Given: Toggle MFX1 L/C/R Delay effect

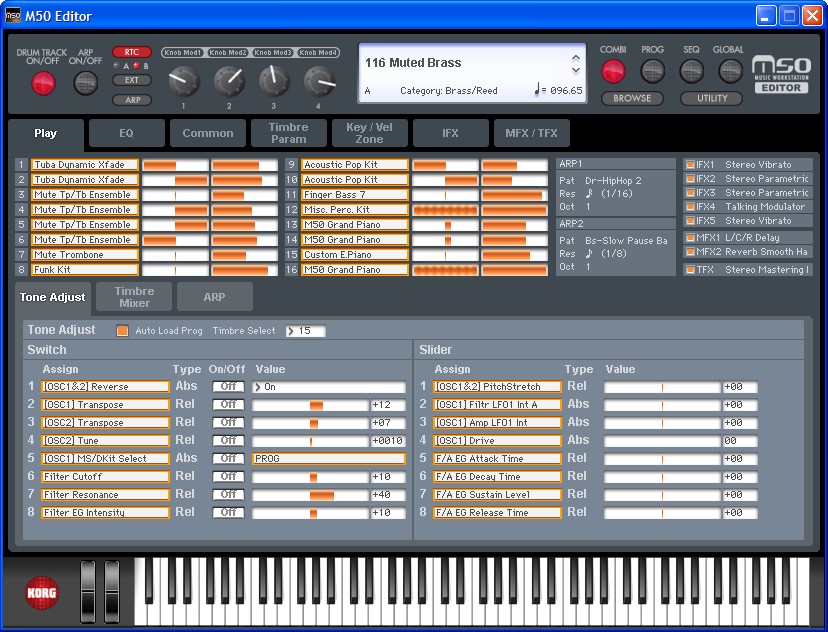Looking at the screenshot, I should tap(690, 238).
